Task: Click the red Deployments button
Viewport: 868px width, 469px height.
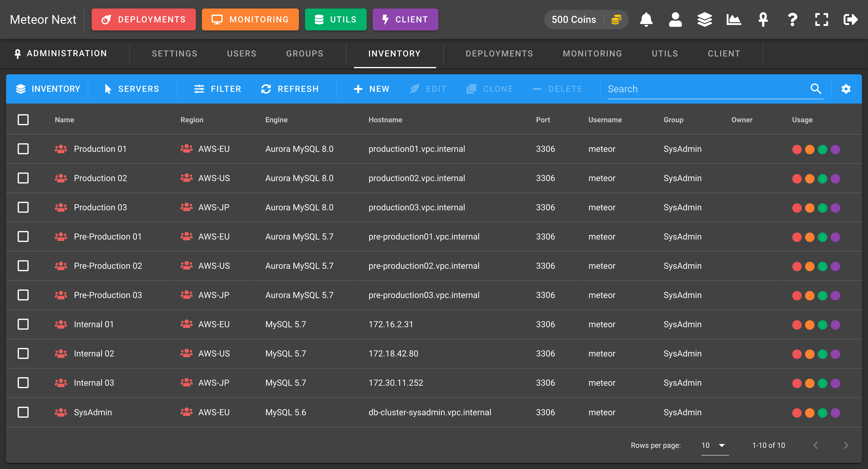Action: (144, 19)
